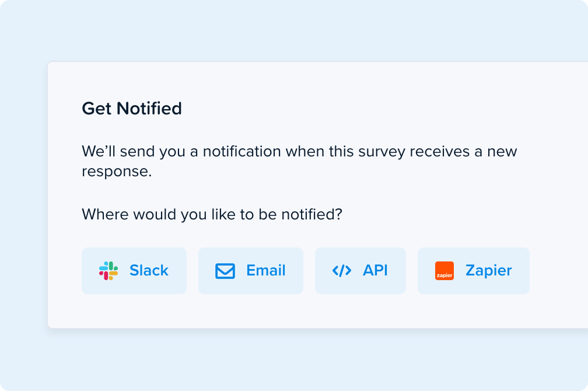This screenshot has width=588, height=391.
Task: Click the blue envelope Email icon
Action: (225, 271)
